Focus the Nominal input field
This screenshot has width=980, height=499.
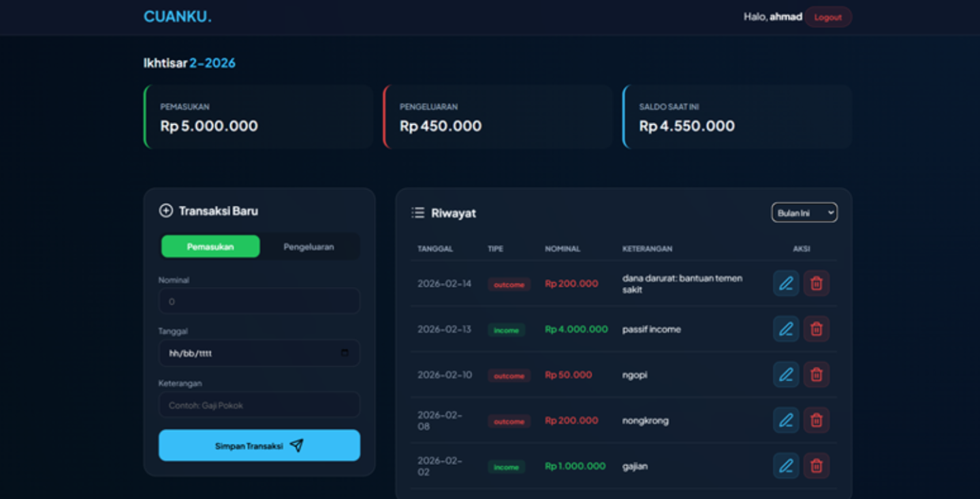(x=259, y=301)
